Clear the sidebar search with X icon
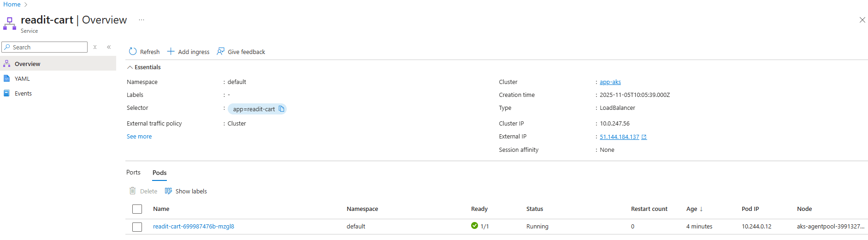868x240 pixels. (x=95, y=47)
